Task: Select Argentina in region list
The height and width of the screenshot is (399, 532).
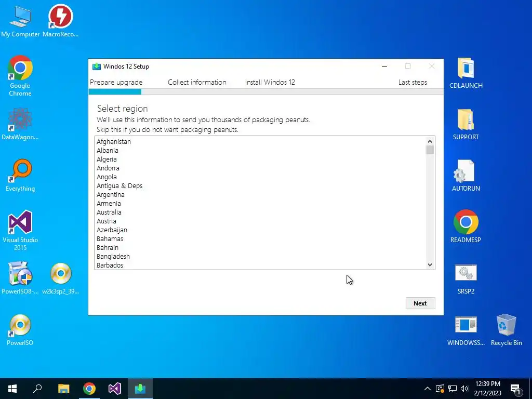Action: 261,194
